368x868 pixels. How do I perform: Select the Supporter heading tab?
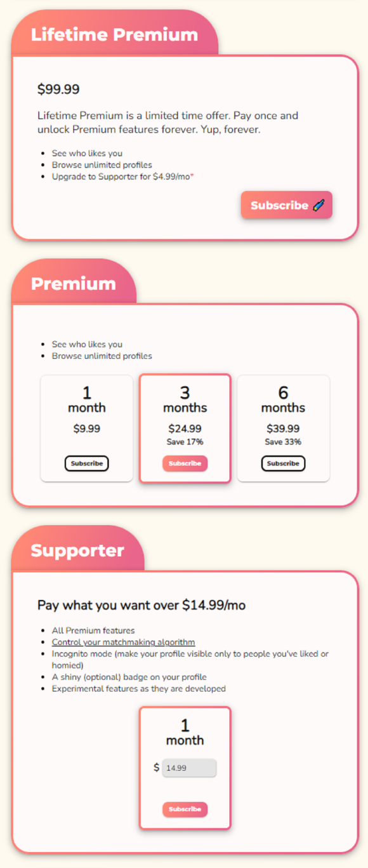[x=77, y=550]
